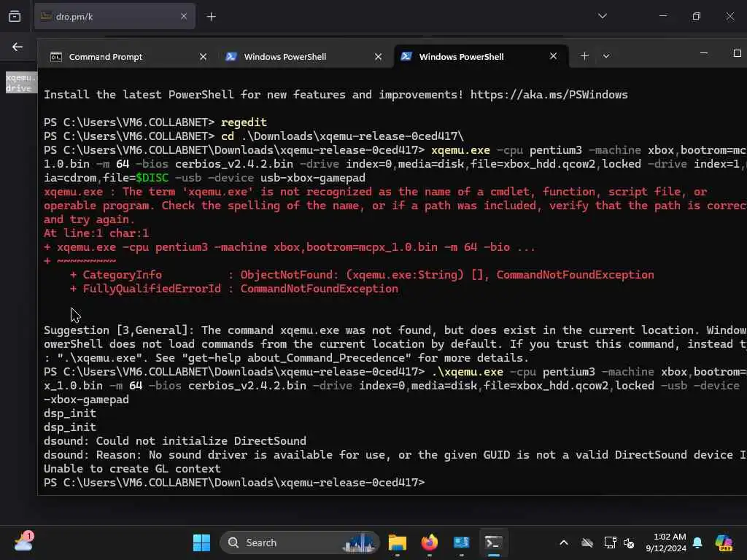Click 'Unable to create GL context' line

(x=132, y=469)
